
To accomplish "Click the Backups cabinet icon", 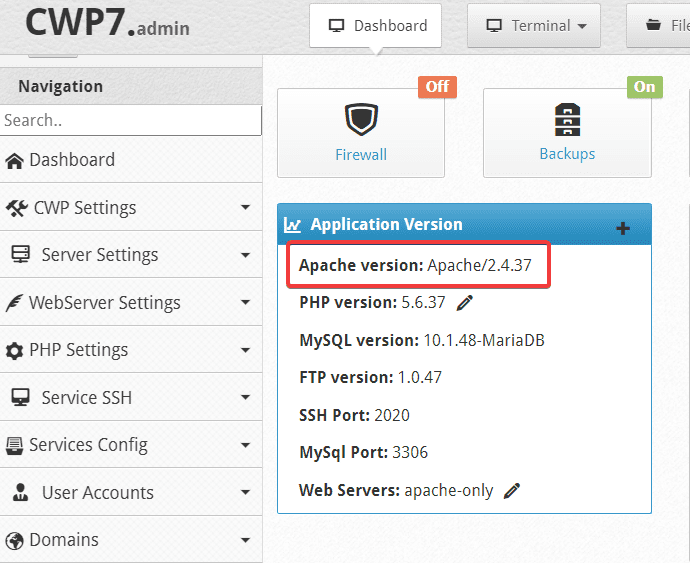I will pos(567,120).
